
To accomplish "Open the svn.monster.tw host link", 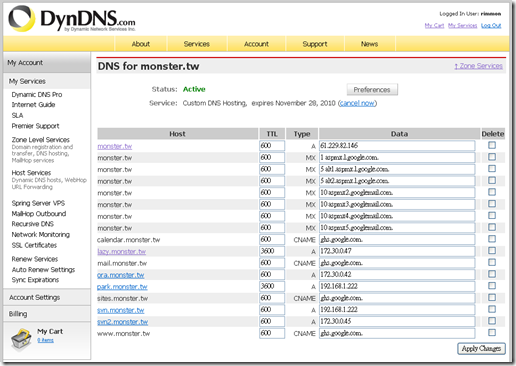I will point(121,310).
